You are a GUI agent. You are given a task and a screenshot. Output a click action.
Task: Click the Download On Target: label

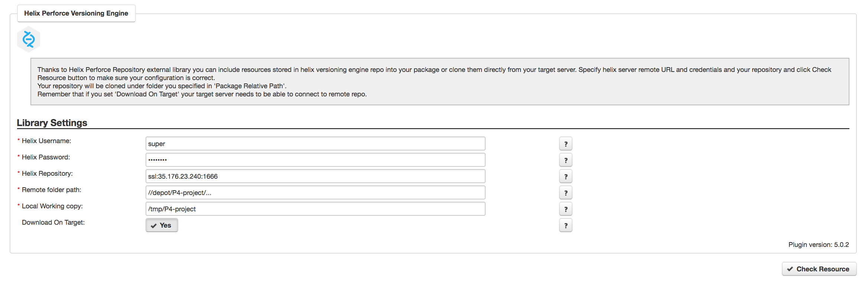click(x=53, y=222)
